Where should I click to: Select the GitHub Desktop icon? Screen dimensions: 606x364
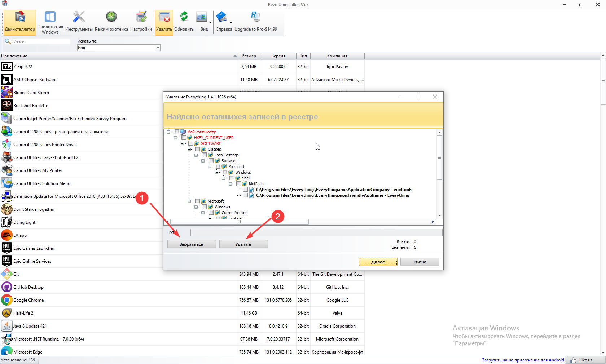tap(6, 287)
